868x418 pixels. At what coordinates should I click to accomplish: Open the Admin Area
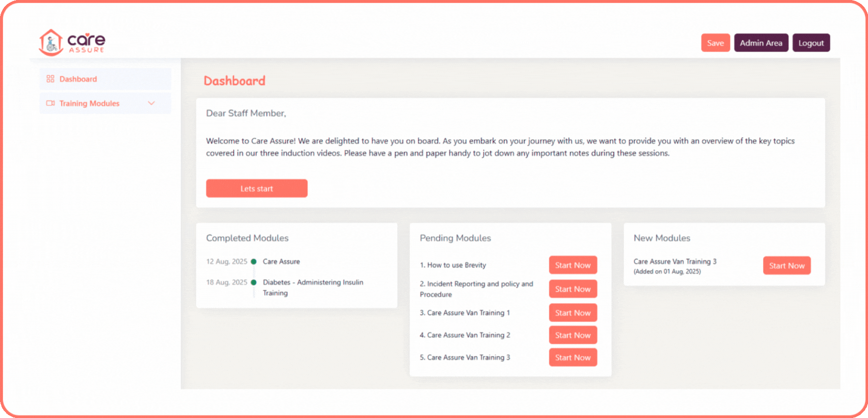[761, 43]
